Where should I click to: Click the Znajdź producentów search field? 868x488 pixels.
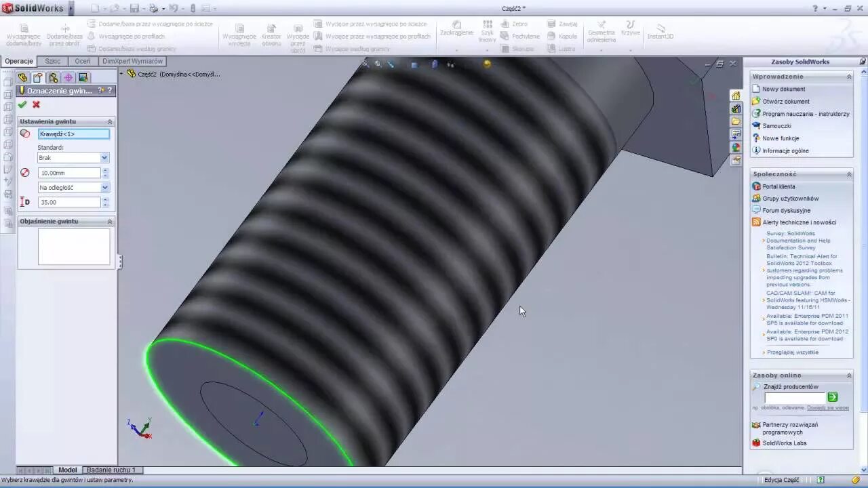pos(795,397)
